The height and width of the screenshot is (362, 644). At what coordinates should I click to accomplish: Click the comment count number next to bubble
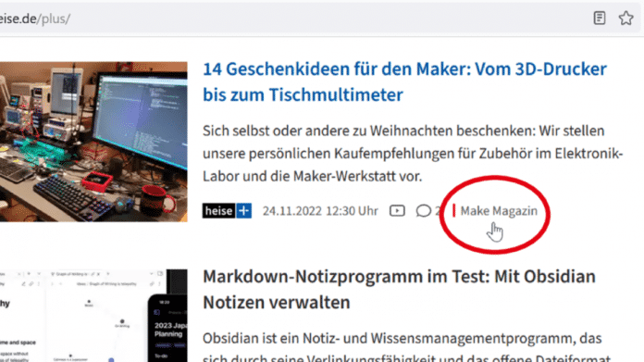[x=438, y=211]
